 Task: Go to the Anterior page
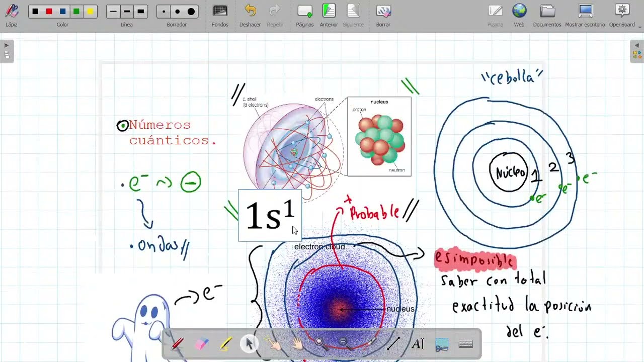[329, 15]
